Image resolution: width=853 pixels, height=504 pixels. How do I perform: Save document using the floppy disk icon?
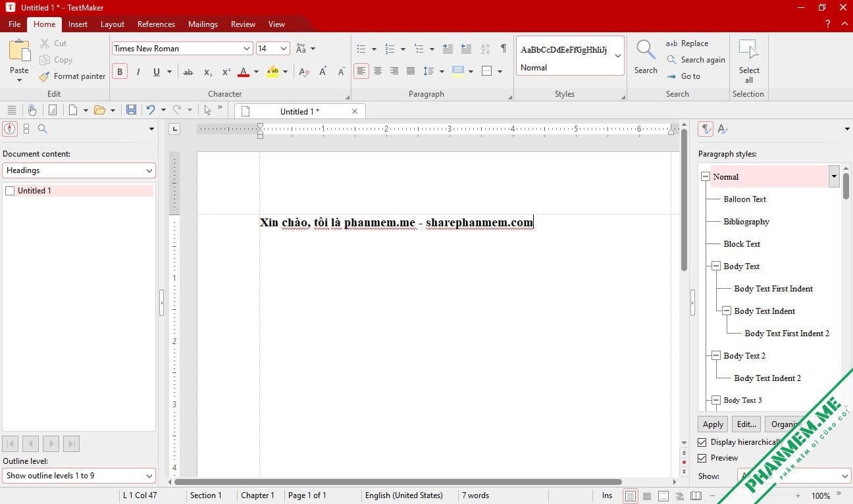[131, 111]
